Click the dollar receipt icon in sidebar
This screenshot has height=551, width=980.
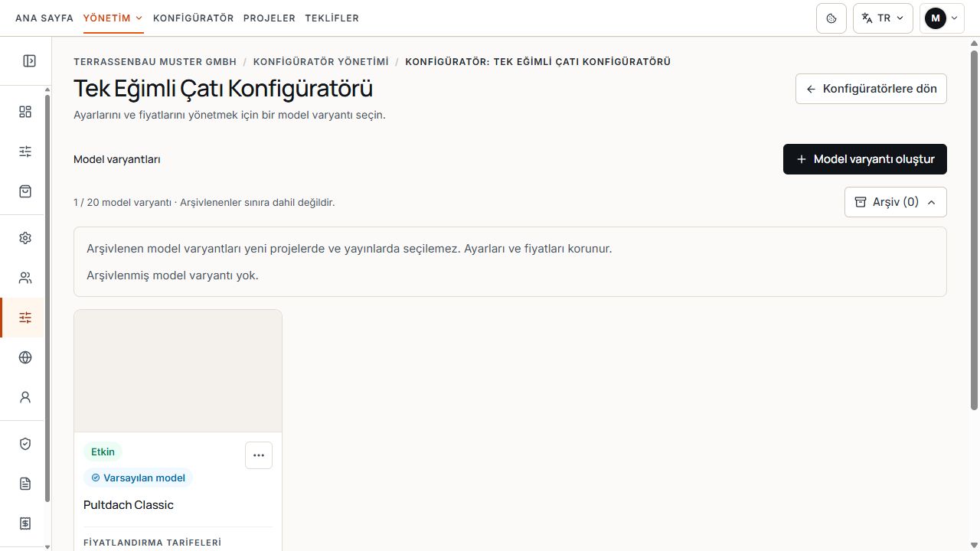pos(25,523)
